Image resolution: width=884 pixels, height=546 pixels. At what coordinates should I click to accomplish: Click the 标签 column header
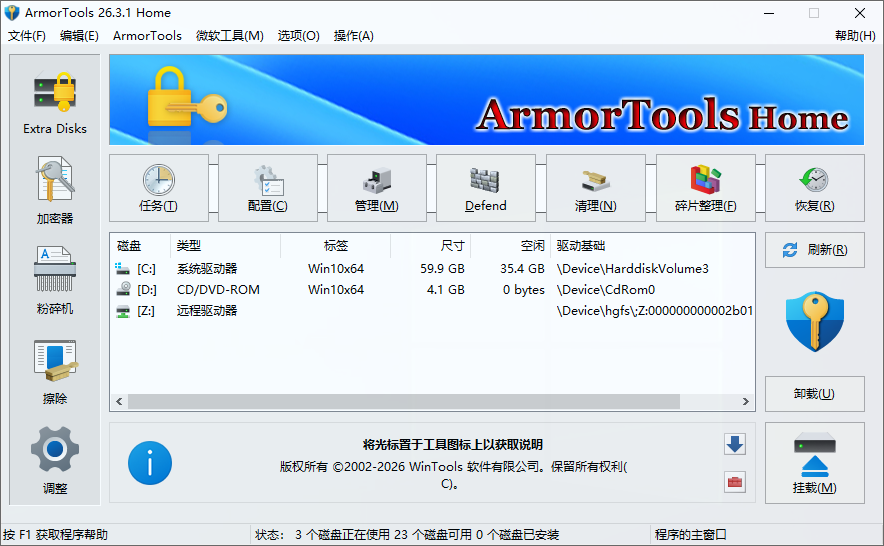coord(335,246)
